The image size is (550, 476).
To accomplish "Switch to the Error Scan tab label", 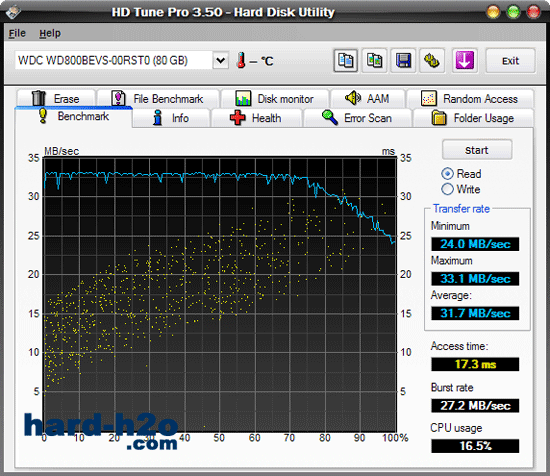I will pyautogui.click(x=368, y=118).
